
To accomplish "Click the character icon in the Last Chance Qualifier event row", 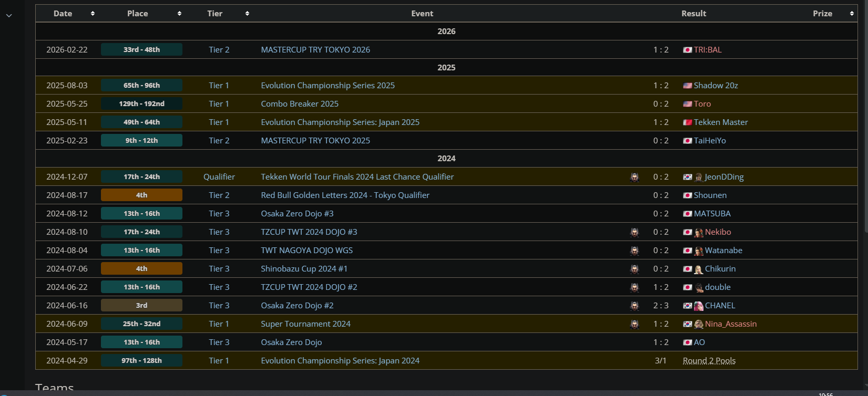I will pos(635,177).
